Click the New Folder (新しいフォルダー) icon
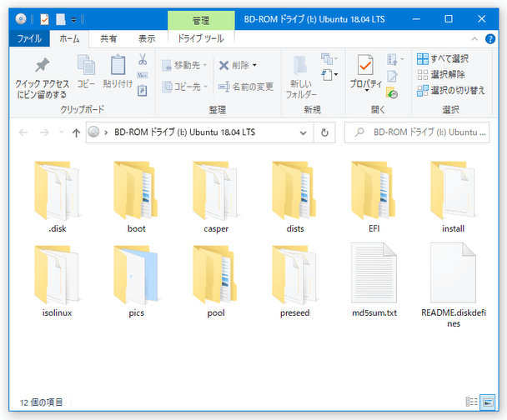This screenshot has height=420, width=507. [x=300, y=65]
